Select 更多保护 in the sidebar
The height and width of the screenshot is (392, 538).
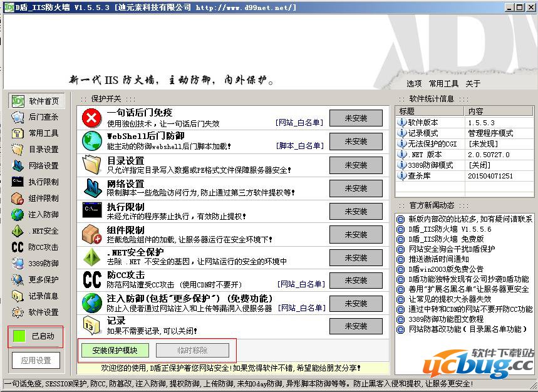36,280
